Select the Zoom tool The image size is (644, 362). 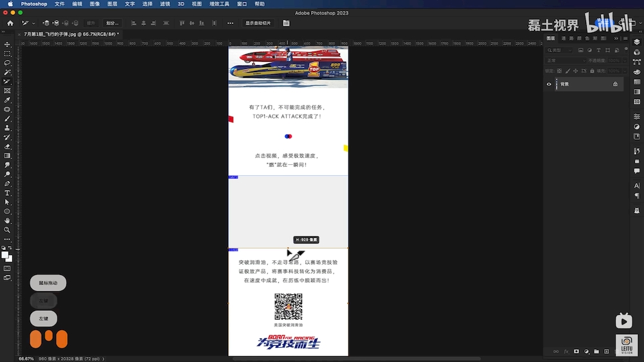tap(7, 230)
